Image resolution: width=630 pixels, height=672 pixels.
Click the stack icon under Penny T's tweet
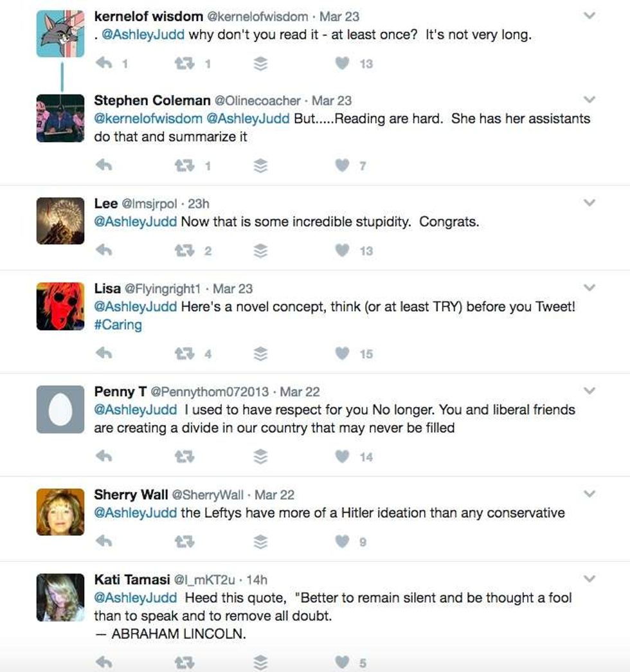tap(260, 457)
